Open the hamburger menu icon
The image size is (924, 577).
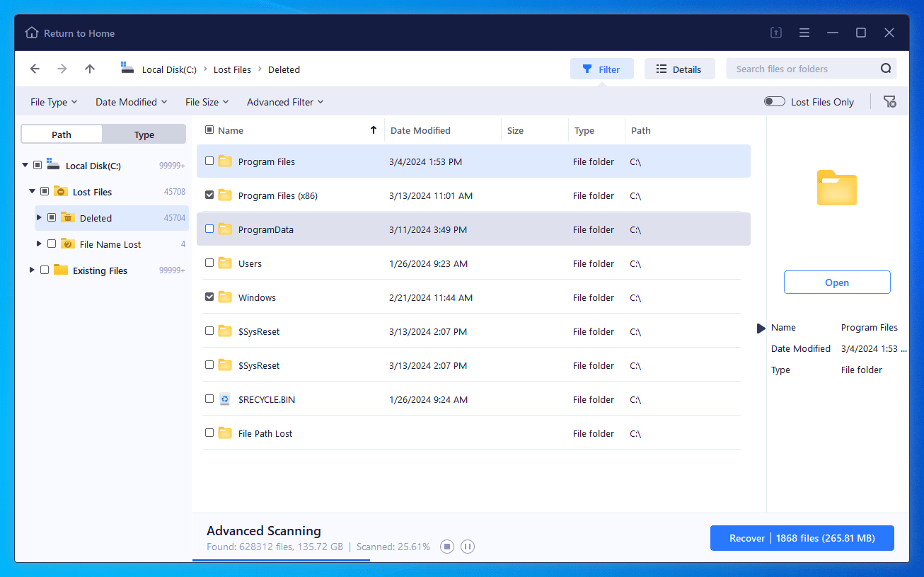point(804,33)
